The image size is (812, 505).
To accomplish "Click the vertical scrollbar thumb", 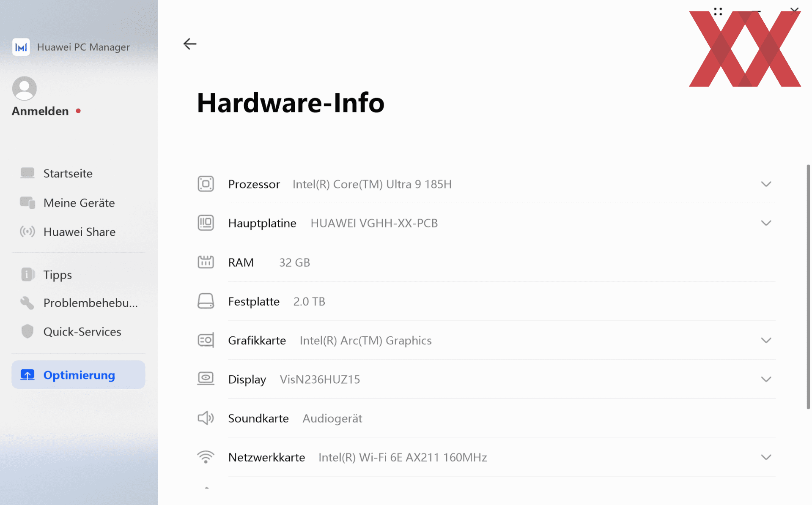I will point(808,287).
